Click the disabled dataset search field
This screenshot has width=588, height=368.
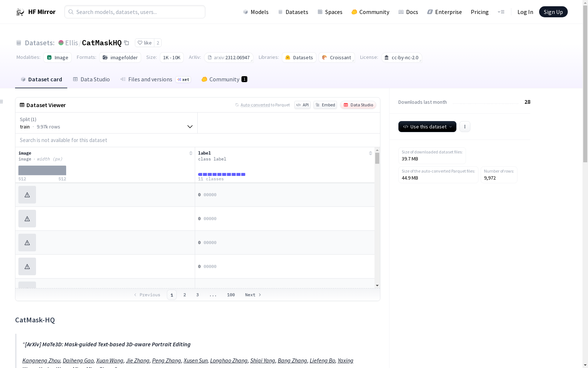[198, 140]
